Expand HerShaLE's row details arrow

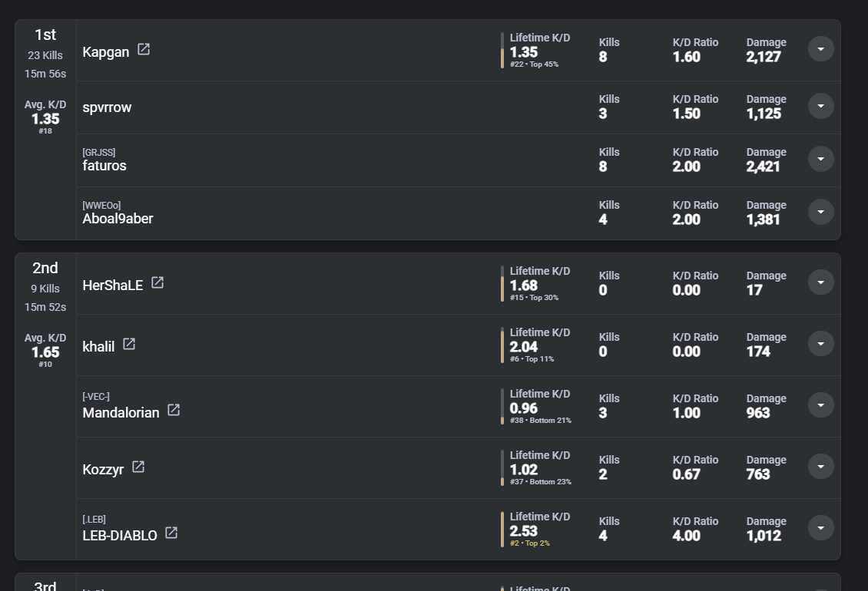pos(820,282)
